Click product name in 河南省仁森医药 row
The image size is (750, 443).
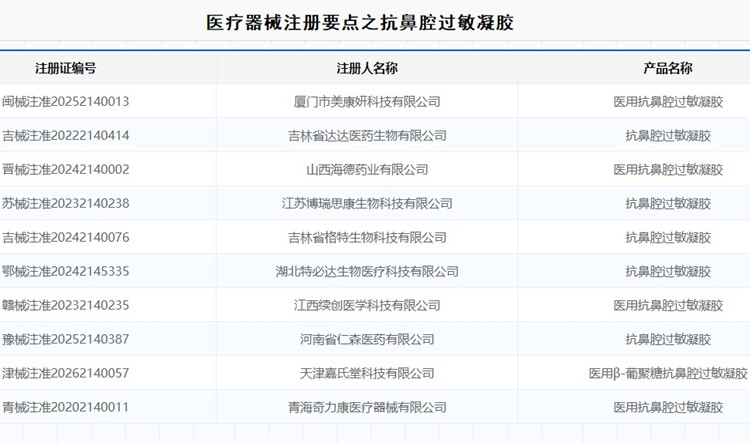[x=668, y=339]
